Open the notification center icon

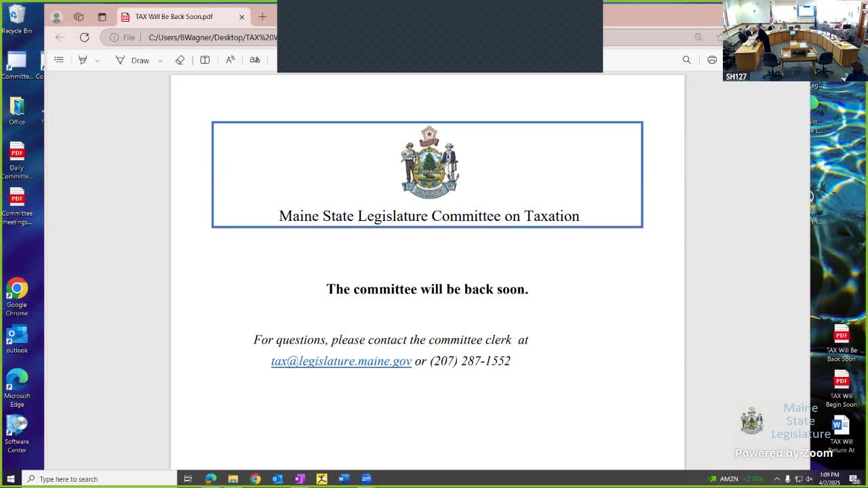[854, 479]
